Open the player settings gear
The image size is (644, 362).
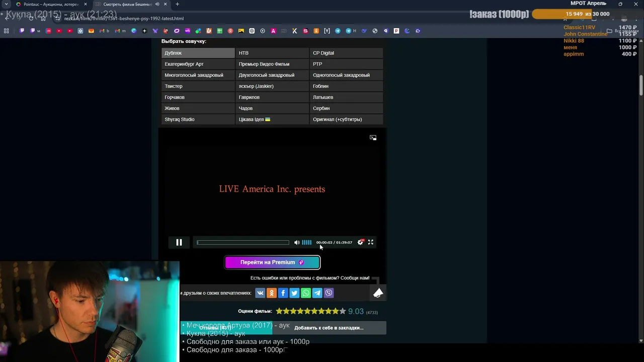click(360, 242)
